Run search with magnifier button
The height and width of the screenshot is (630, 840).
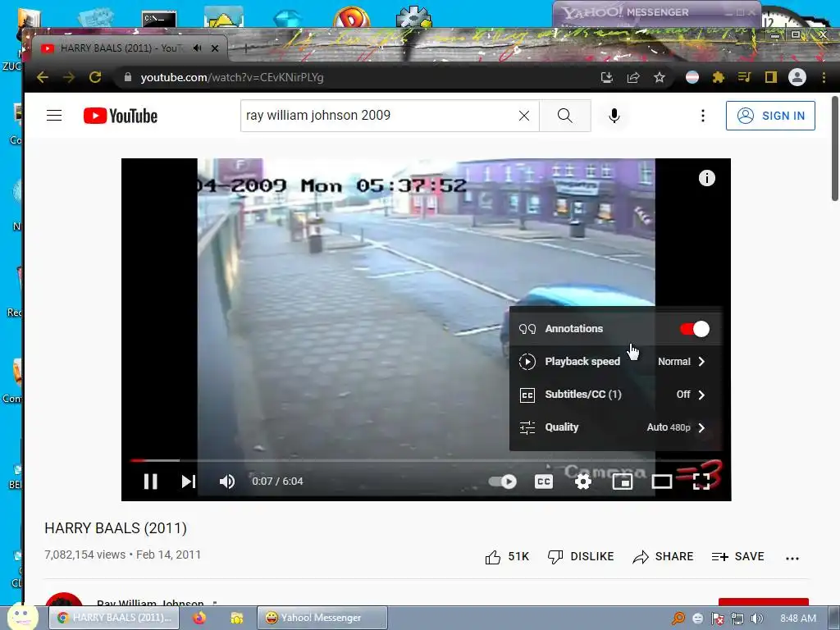click(564, 115)
